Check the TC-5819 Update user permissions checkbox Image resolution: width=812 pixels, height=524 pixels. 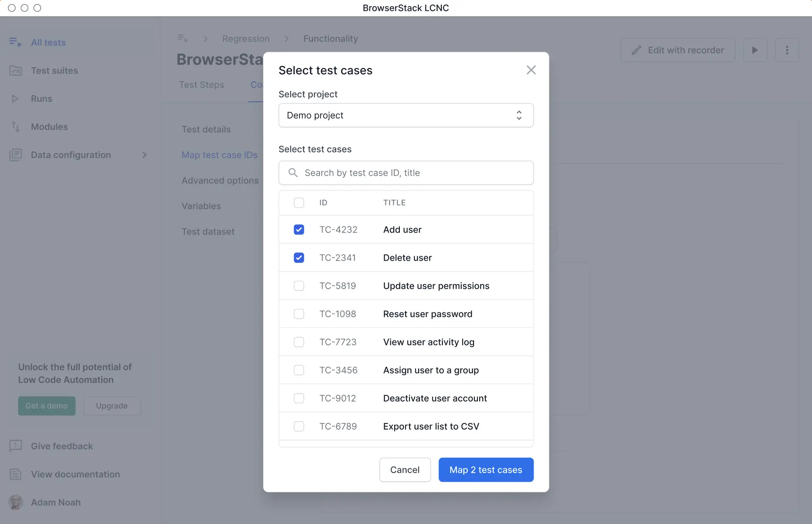(x=299, y=286)
